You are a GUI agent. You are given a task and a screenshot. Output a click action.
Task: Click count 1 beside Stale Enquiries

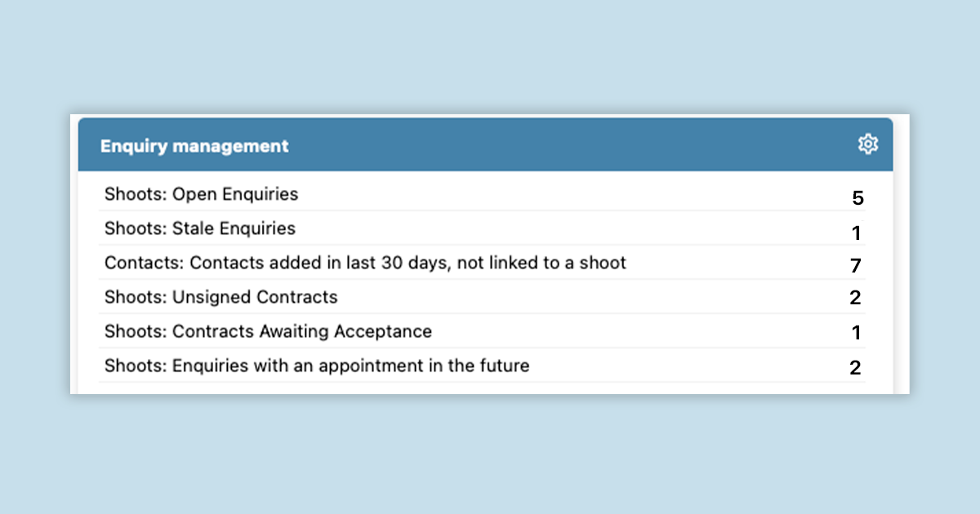pyautogui.click(x=856, y=233)
